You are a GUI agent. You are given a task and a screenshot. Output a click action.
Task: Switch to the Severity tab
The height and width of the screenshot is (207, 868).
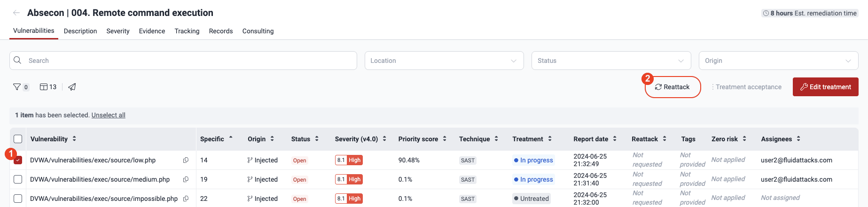[x=118, y=31]
